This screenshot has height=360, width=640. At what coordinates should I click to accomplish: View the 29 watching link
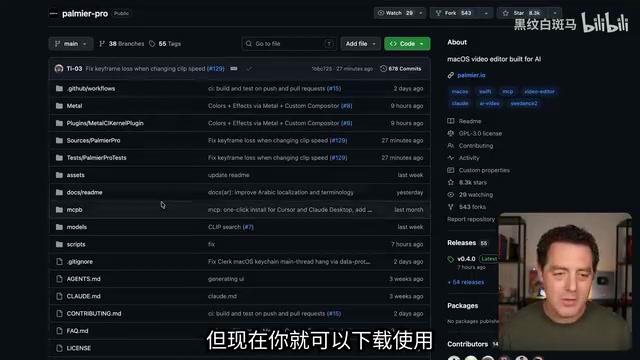tap(476, 195)
